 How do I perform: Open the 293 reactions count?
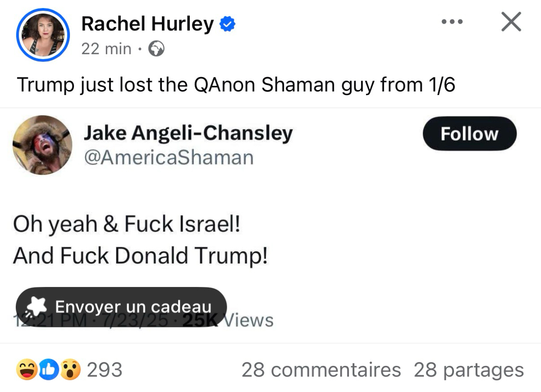104,370
